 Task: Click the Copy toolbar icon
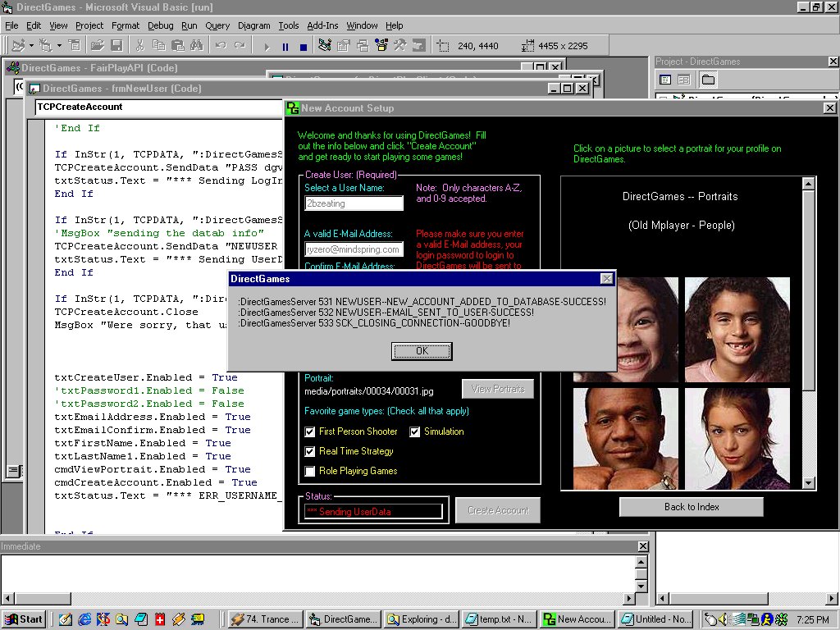(158, 46)
